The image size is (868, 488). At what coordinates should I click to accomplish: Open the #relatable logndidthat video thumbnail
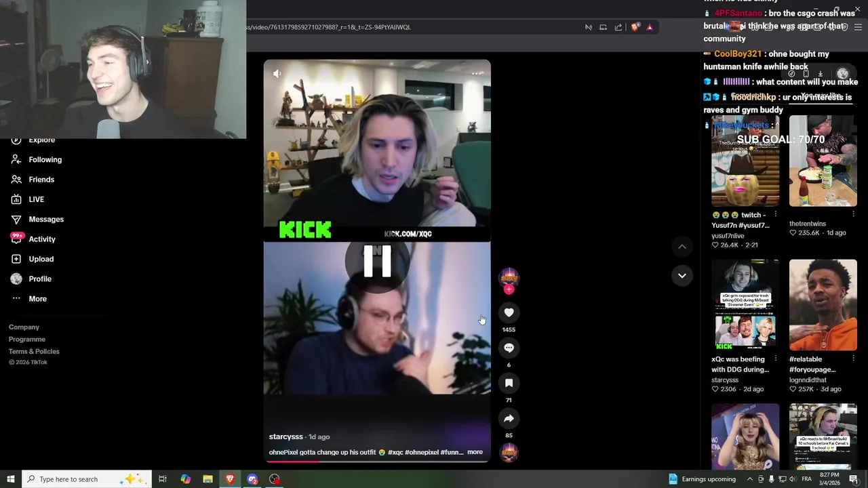823,305
